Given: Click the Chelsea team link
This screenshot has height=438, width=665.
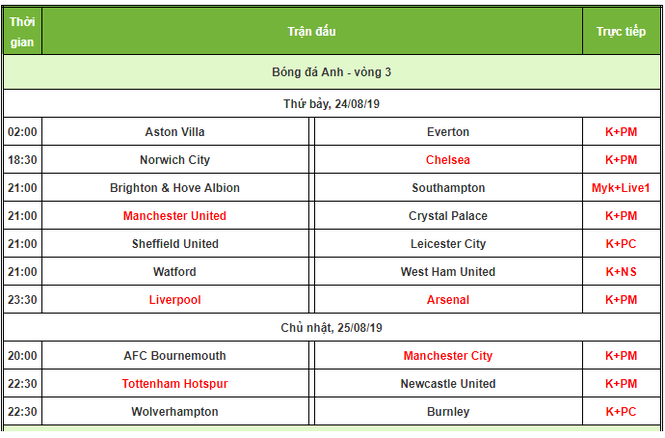Looking at the screenshot, I should [x=448, y=160].
